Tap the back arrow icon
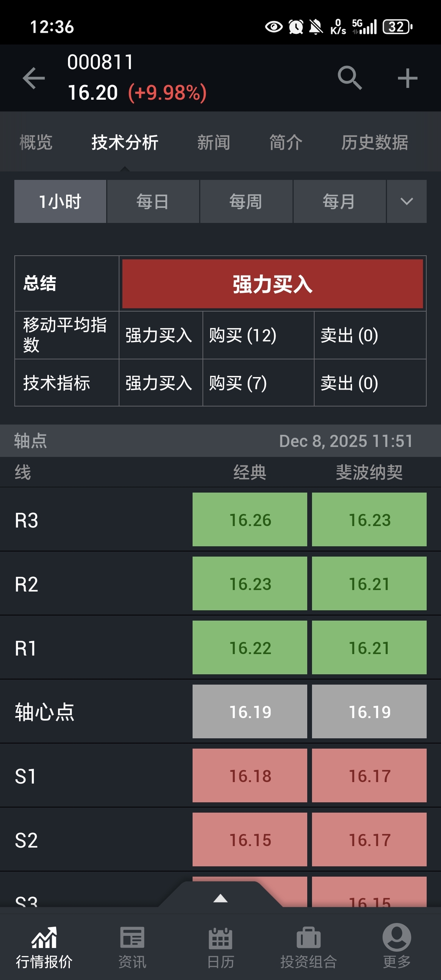The height and width of the screenshot is (980, 441). click(x=33, y=78)
